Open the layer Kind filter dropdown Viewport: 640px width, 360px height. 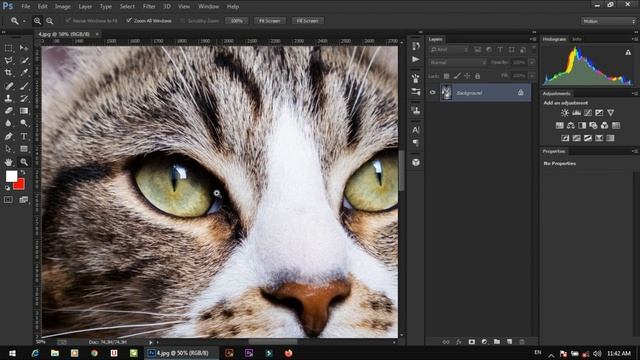click(449, 50)
